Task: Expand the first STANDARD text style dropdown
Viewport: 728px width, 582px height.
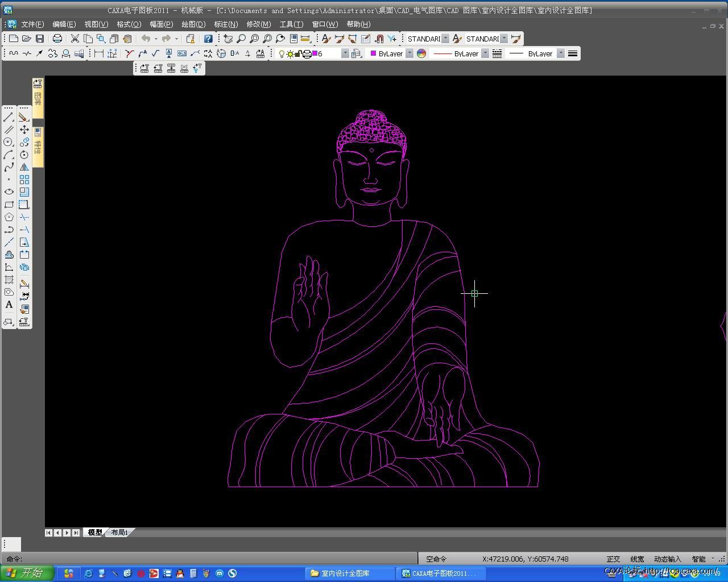Action: pyautogui.click(x=445, y=39)
